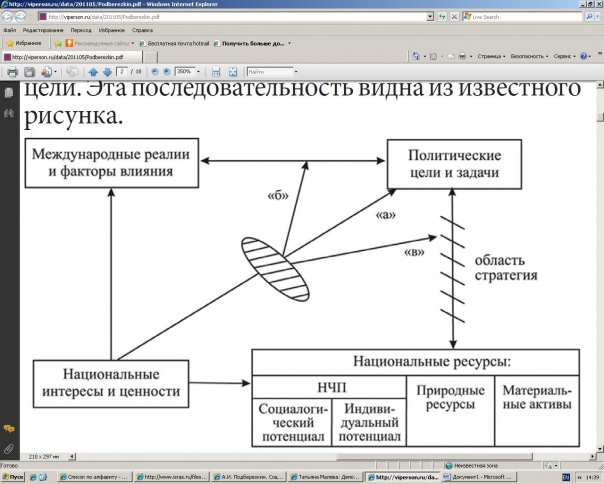Open the Справка menu
The width and height of the screenshot is (604, 484).
[x=143, y=31]
